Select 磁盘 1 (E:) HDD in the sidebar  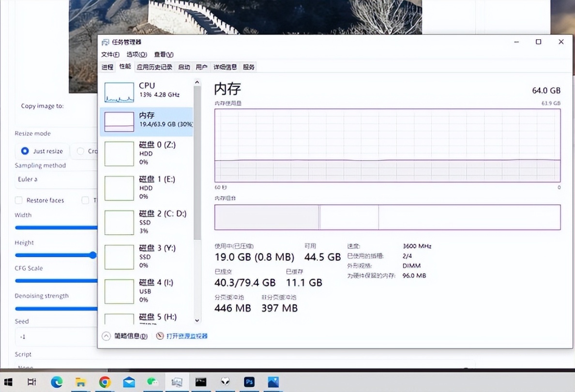tap(146, 188)
